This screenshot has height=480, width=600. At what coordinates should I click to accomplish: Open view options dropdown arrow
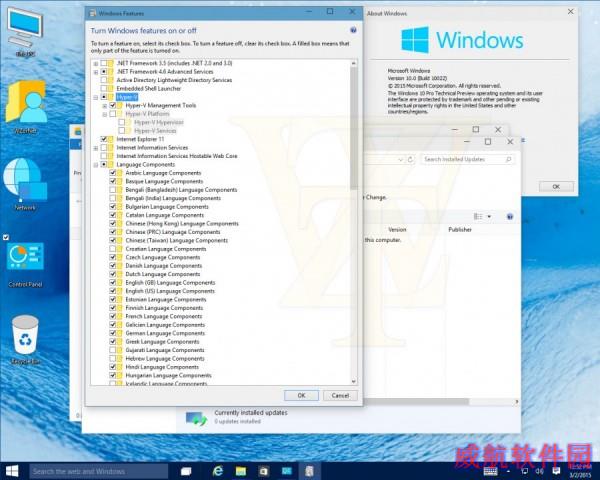489,217
